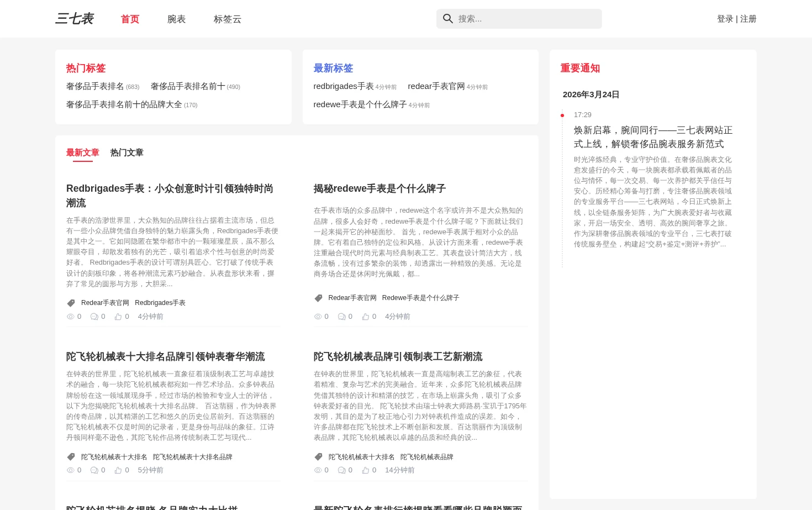Like the 陀飞轮机械表品牌引领制表工艺新潮流 article

pyautogui.click(x=365, y=470)
